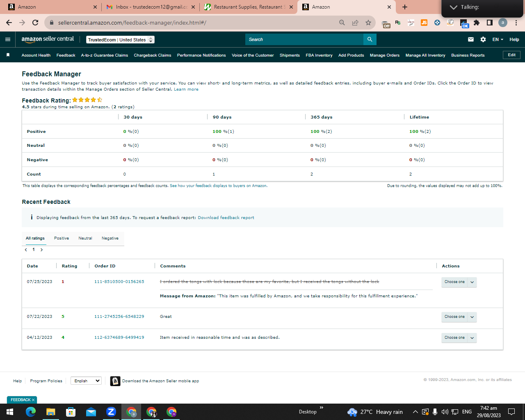Click the search magnifier button
Viewport: 525px width, 420px height.
370,39
